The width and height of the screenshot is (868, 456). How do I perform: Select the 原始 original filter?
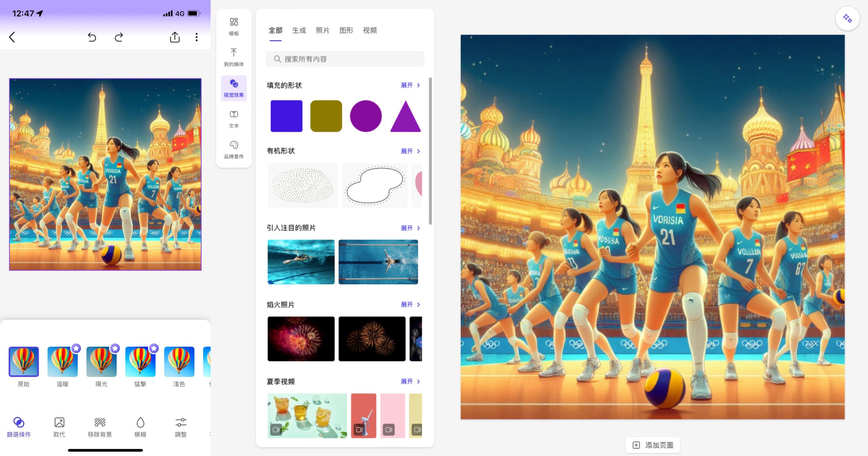[24, 362]
